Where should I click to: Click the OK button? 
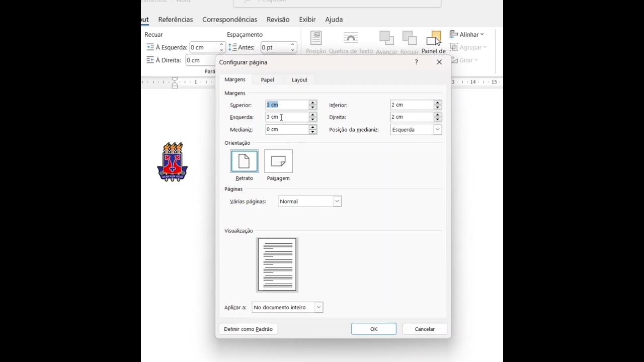coord(374,329)
